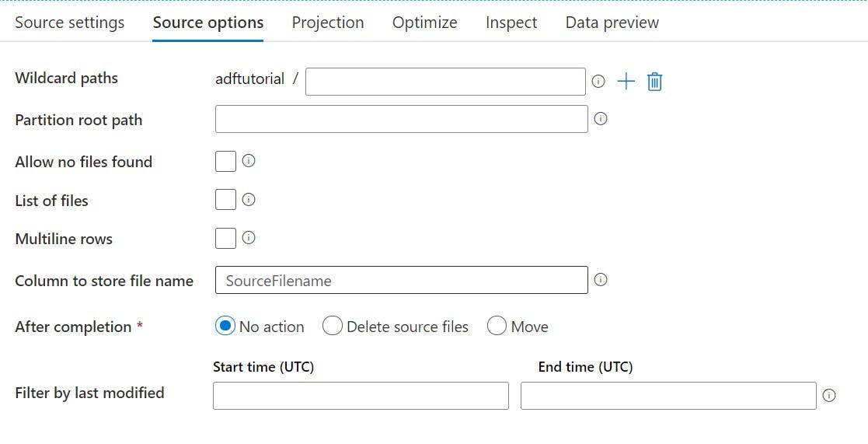Select the No action radio button
The image size is (868, 444).
225,326
